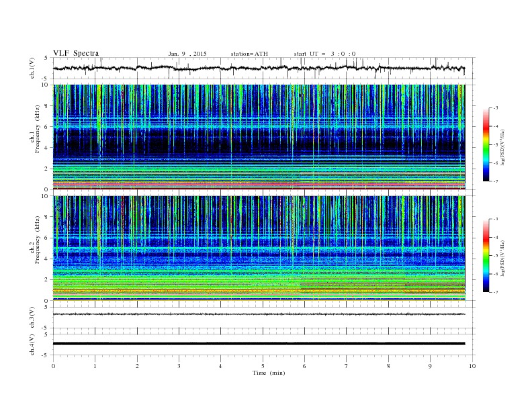Click the "8" kHz tick on ch.1 frequency axis
This screenshot has width=532, height=411.
pos(46,106)
